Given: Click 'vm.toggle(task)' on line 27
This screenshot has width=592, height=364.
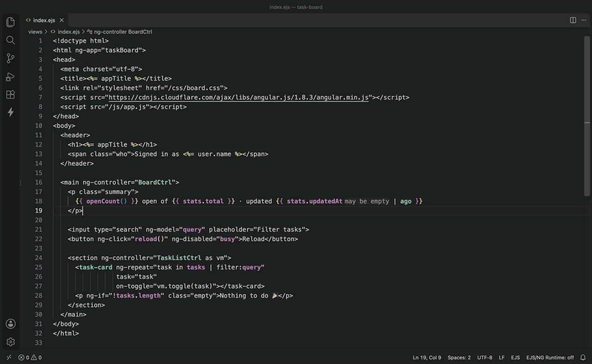Looking at the screenshot, I should click(185, 286).
